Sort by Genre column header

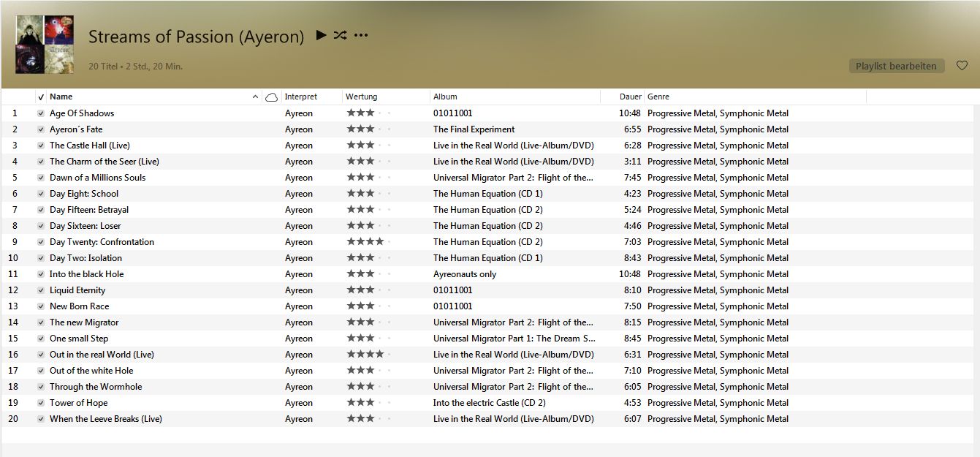[658, 97]
